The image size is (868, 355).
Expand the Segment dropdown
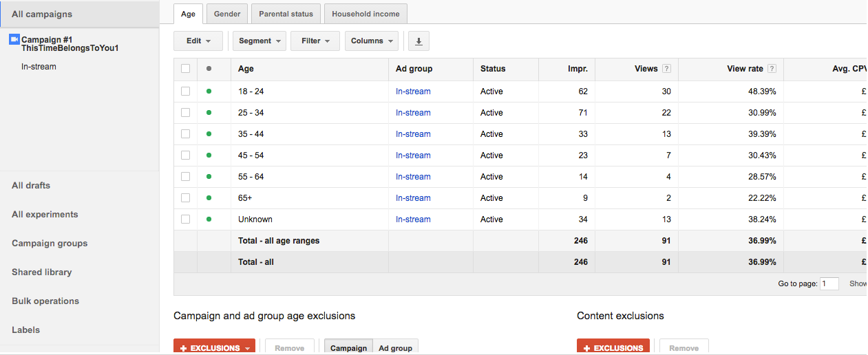point(259,41)
